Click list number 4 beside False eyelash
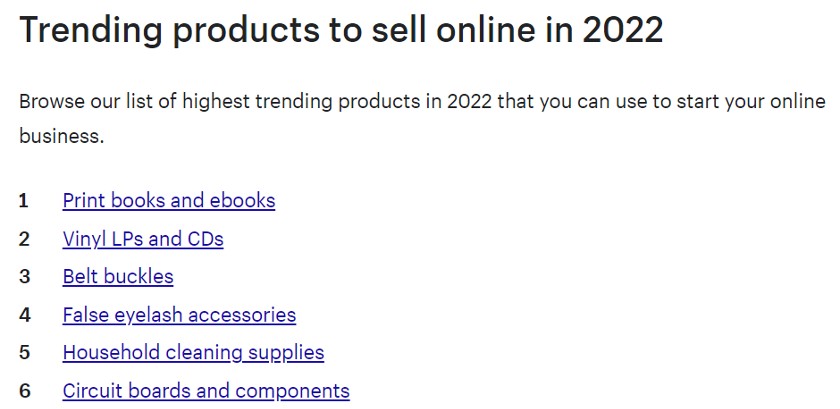 pos(25,315)
